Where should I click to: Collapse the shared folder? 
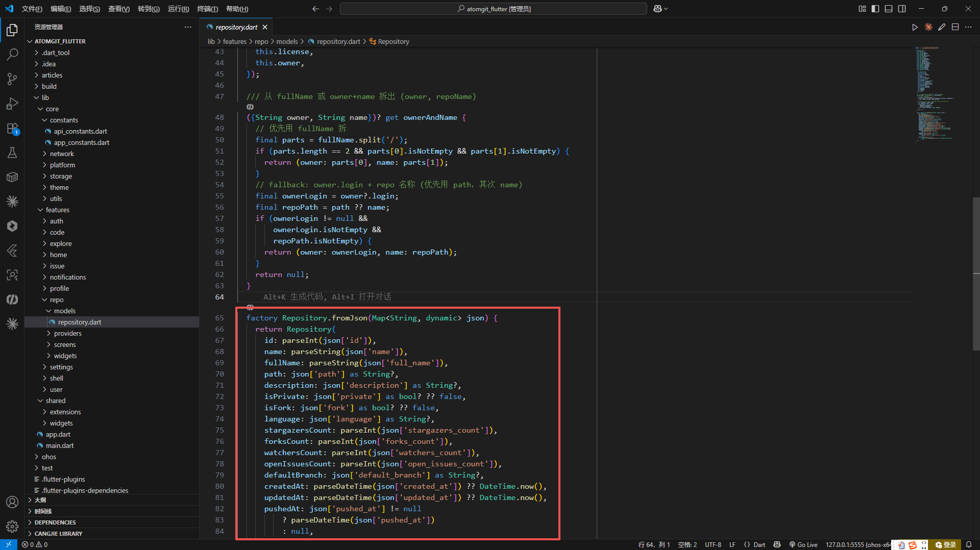pos(112,401)
